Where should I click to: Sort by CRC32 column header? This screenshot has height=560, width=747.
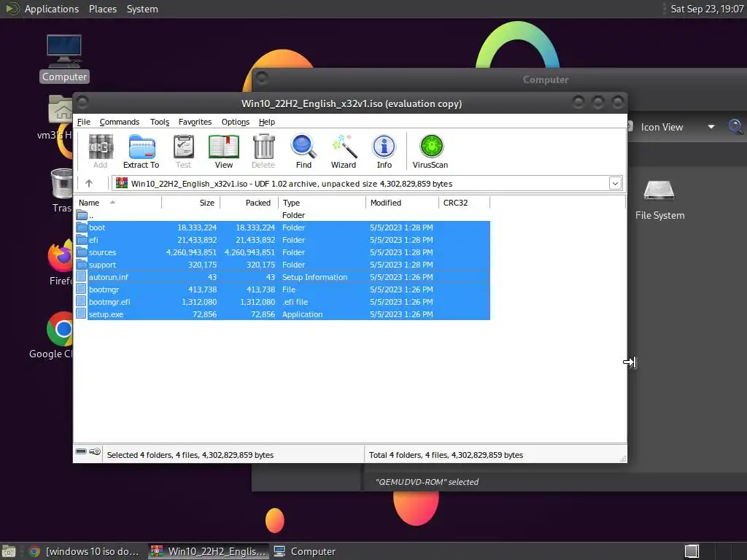(x=464, y=203)
